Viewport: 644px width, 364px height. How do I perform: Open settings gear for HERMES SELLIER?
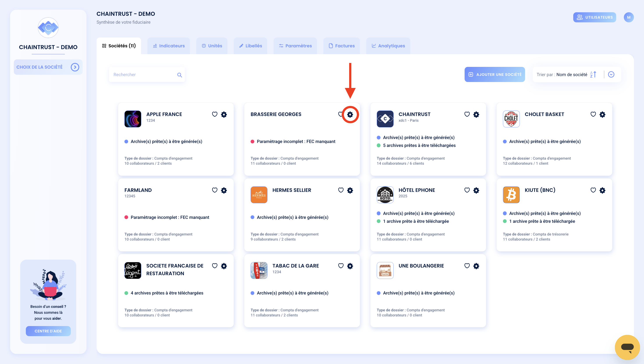[x=350, y=190]
